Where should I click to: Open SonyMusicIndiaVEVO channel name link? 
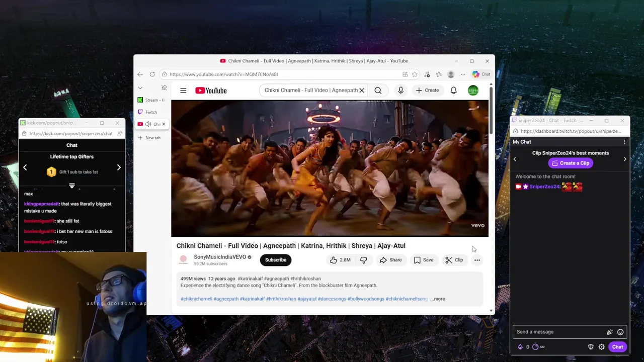[220, 257]
